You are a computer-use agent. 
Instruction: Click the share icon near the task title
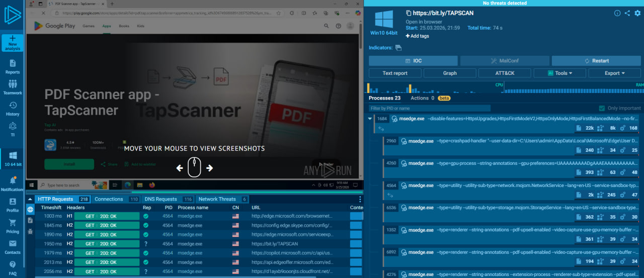pos(627,13)
